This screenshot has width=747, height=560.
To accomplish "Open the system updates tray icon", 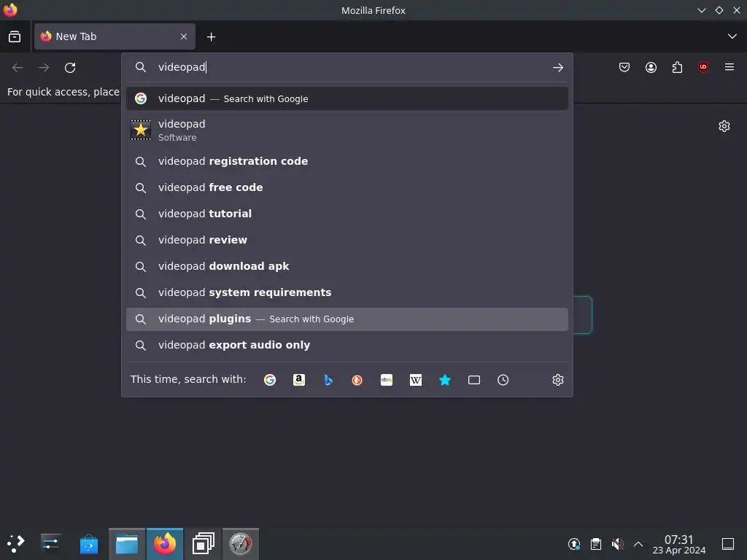I will point(574,544).
